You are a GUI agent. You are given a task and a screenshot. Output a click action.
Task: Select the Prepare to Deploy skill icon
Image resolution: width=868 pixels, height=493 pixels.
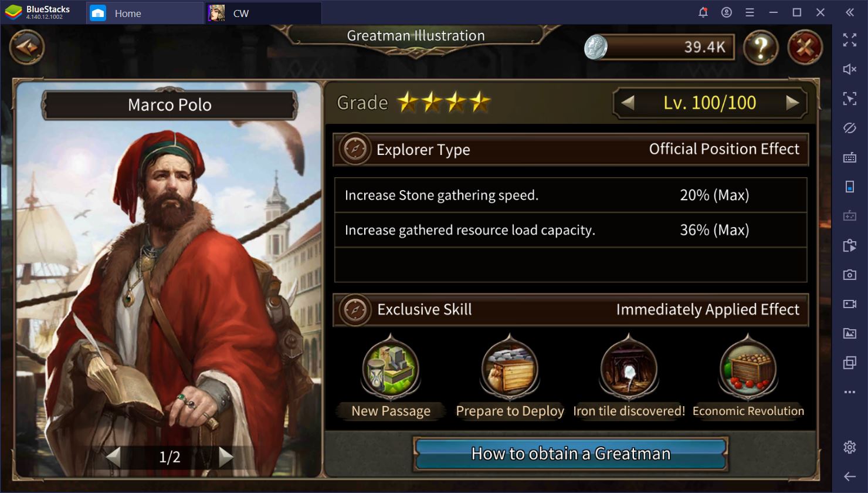[x=510, y=369]
